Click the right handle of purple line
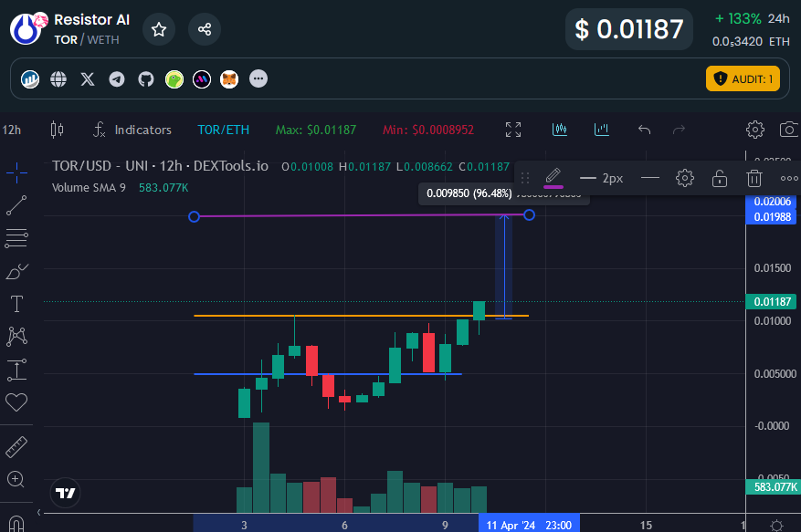Viewport: 801px width, 532px height. tap(529, 215)
